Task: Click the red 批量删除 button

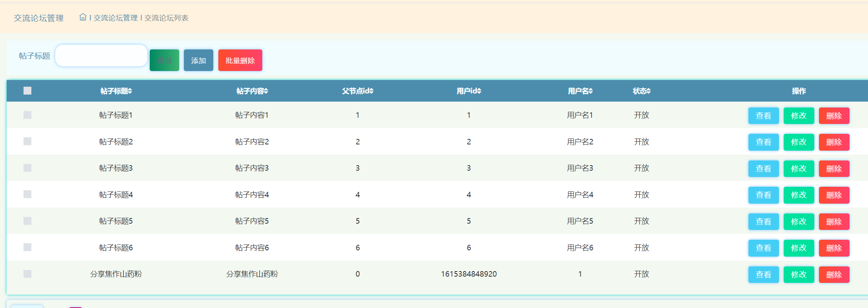Action: [240, 60]
